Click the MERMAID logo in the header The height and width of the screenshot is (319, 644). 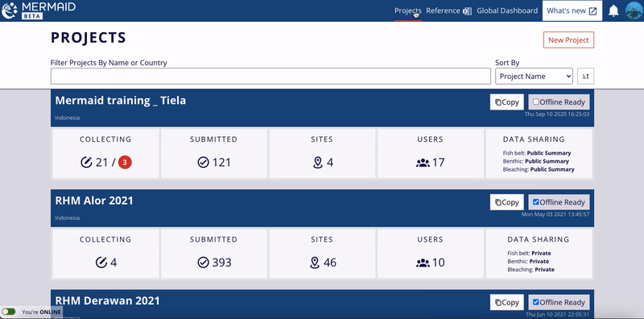[39, 10]
